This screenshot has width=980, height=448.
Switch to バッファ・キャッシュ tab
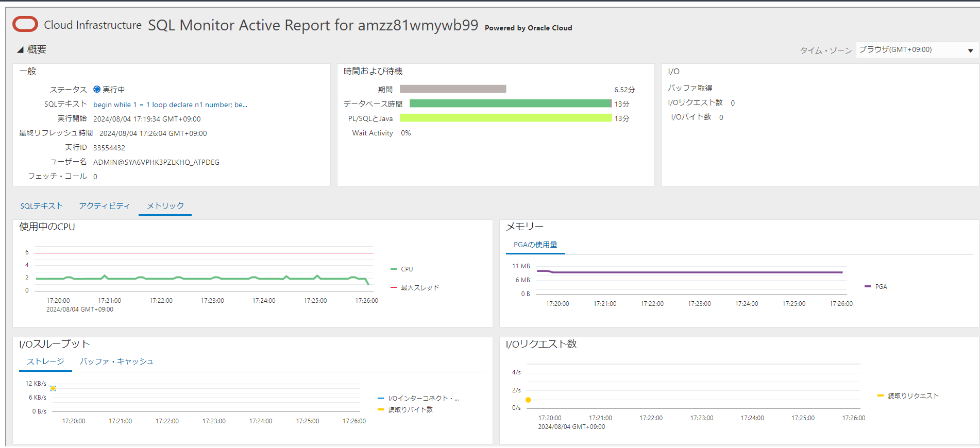click(116, 361)
